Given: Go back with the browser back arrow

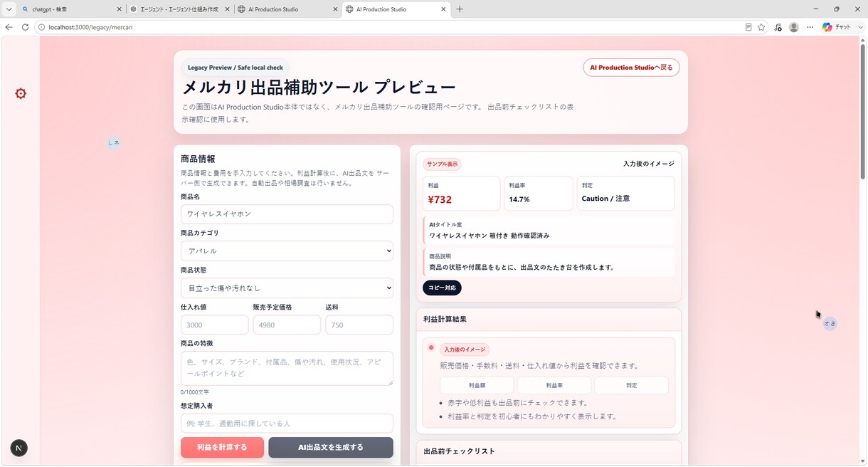Looking at the screenshot, I should (9, 27).
